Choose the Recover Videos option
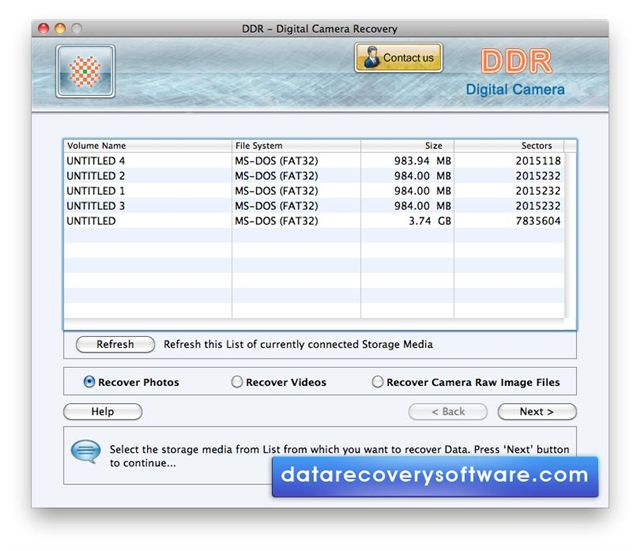The height and width of the screenshot is (551, 640). tap(237, 382)
